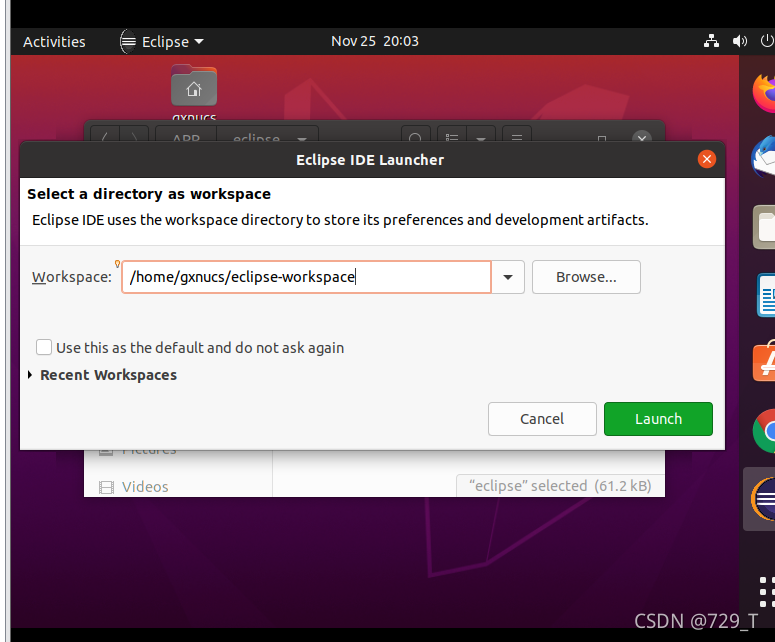Open the Workspace path dropdown arrow
Image resolution: width=775 pixels, height=642 pixels.
coord(508,277)
